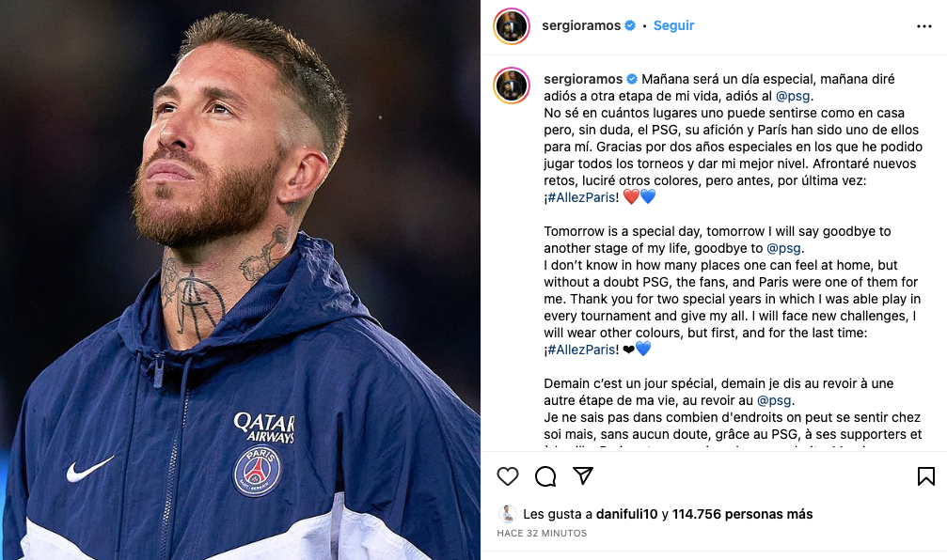The image size is (947, 560).
Task: Open sergioramos profile picture in header
Action: pyautogui.click(x=512, y=26)
